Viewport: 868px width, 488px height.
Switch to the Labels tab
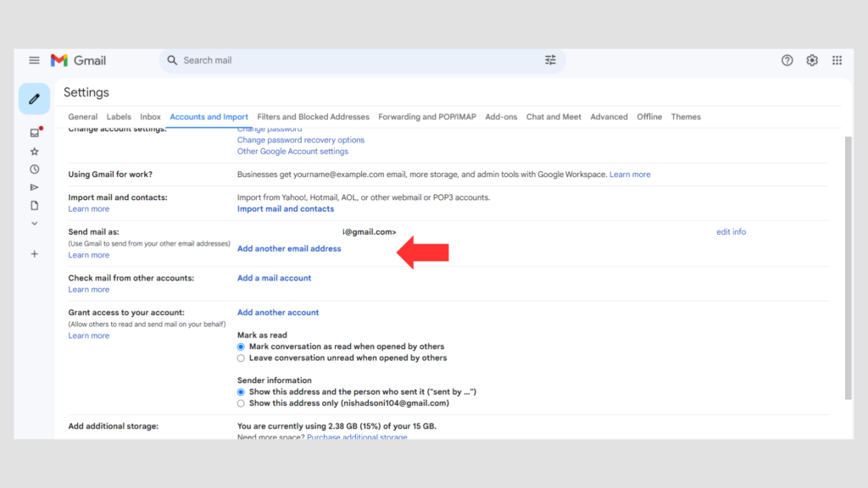pyautogui.click(x=119, y=117)
